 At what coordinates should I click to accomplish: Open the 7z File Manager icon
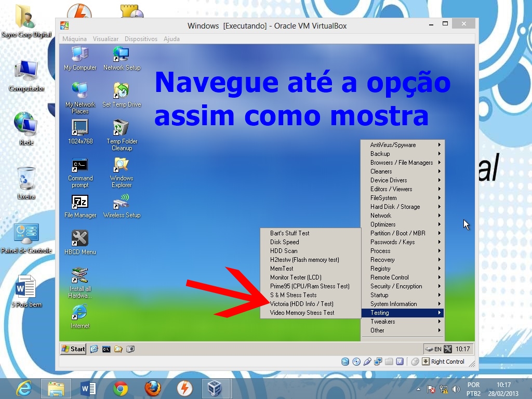click(80, 206)
